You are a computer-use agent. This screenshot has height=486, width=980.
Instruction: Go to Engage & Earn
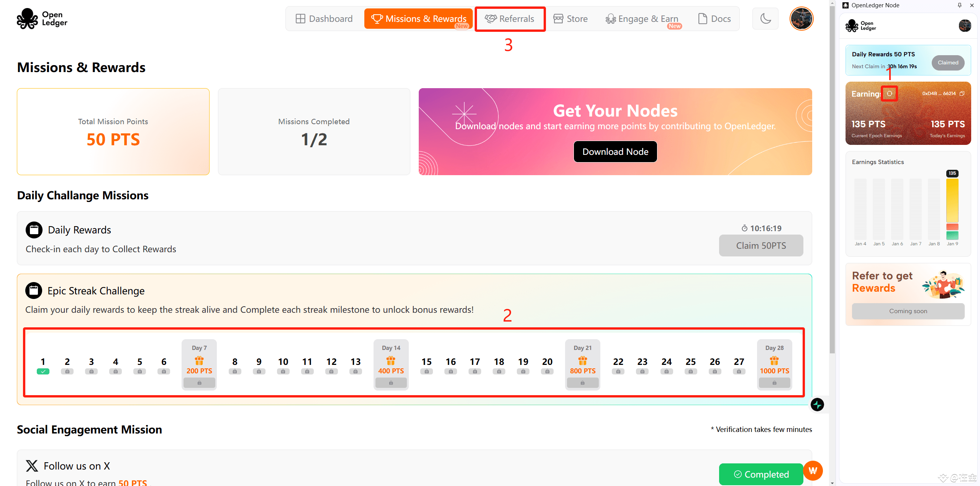pyautogui.click(x=642, y=19)
